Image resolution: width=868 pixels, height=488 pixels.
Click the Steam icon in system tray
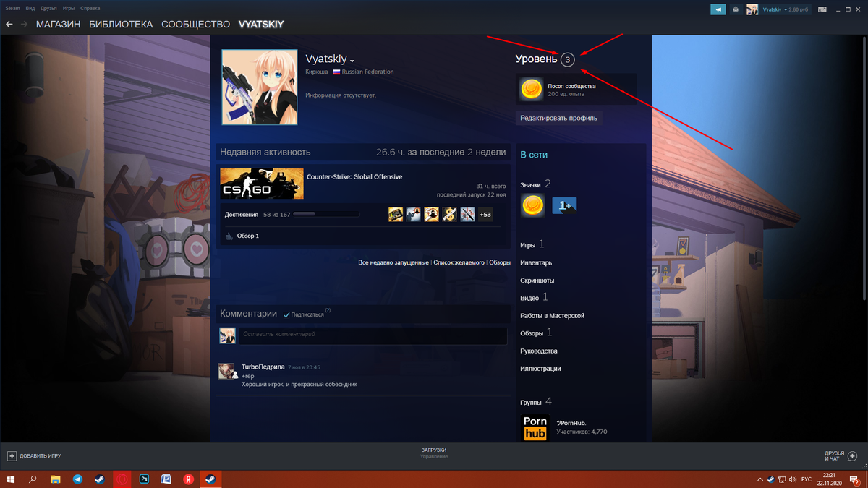point(771,479)
